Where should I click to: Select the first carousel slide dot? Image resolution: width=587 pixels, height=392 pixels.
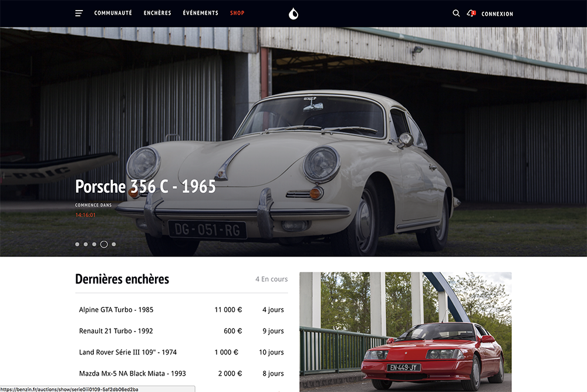pyautogui.click(x=77, y=244)
